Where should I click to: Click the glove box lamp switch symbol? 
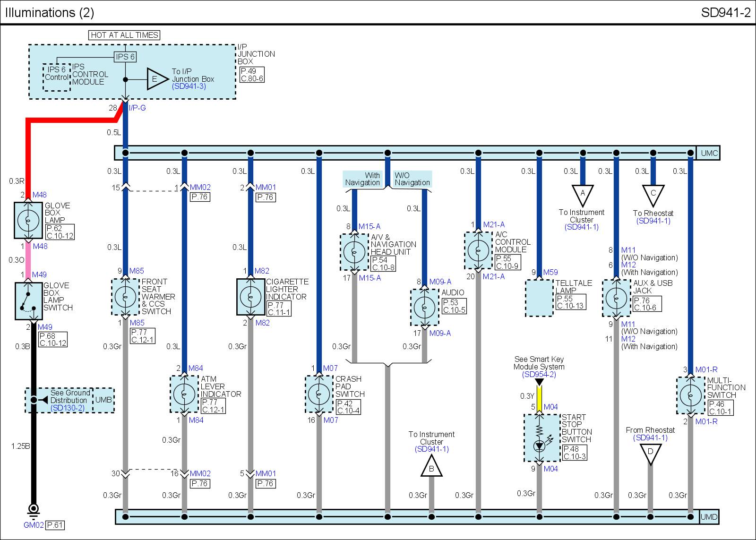point(29,301)
